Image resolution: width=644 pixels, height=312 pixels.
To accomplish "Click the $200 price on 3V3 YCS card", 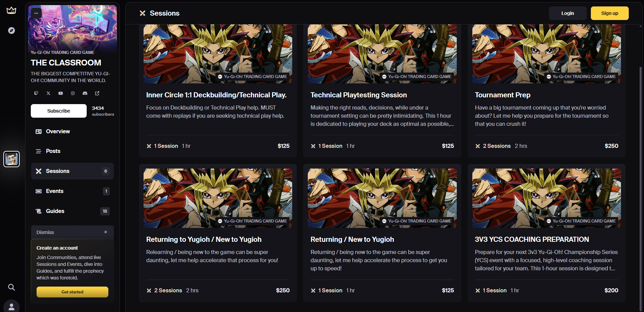I will [611, 290].
